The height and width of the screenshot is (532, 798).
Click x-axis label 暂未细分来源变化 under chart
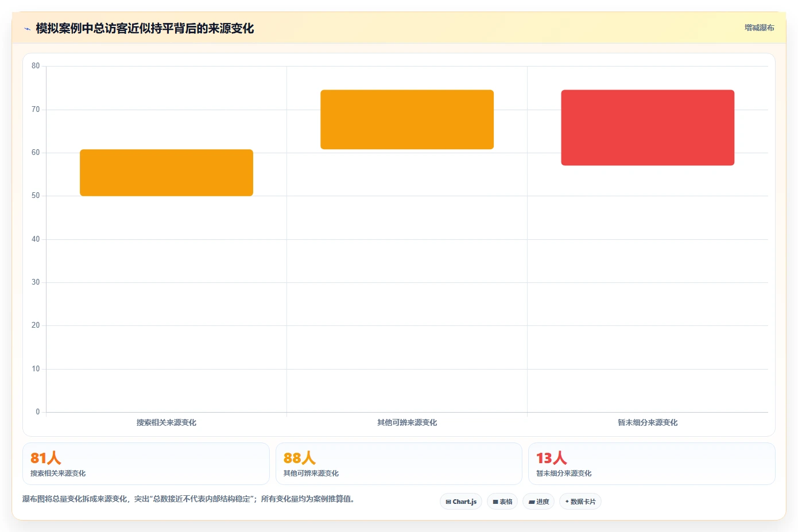tap(648, 422)
